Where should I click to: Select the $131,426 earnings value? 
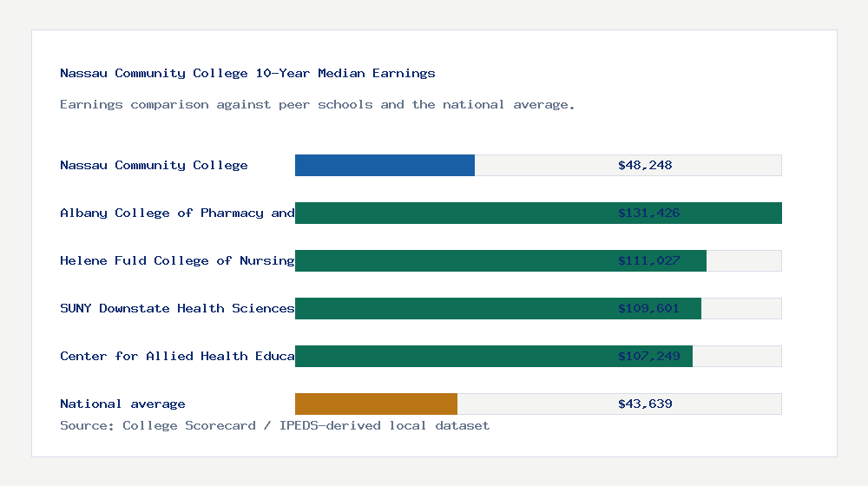tap(648, 213)
